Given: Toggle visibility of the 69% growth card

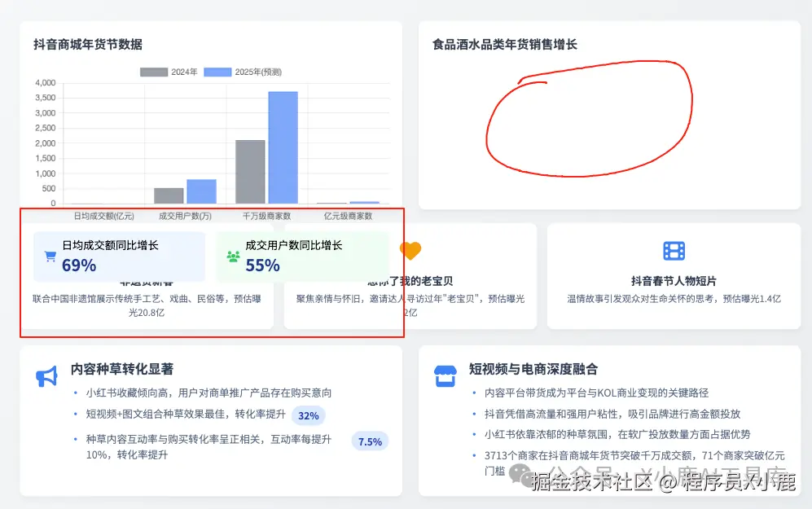Looking at the screenshot, I should pos(119,255).
